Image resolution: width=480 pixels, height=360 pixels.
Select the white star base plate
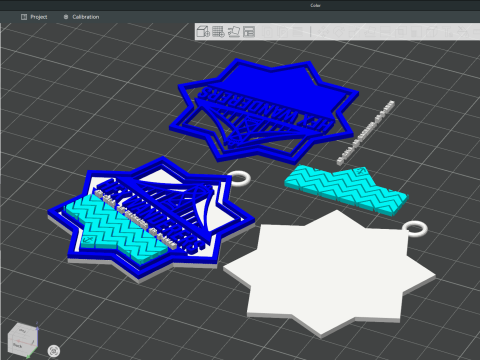[x=328, y=273]
